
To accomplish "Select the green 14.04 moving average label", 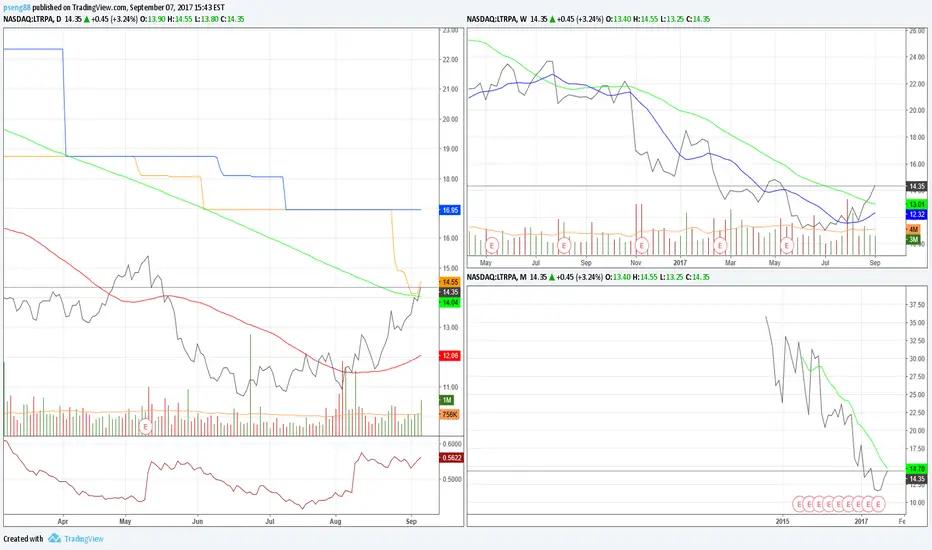I will (449, 303).
